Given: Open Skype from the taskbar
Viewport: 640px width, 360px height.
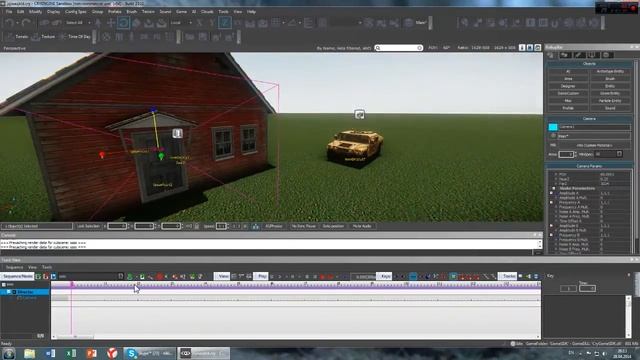Looking at the screenshot, I should tap(149, 353).
